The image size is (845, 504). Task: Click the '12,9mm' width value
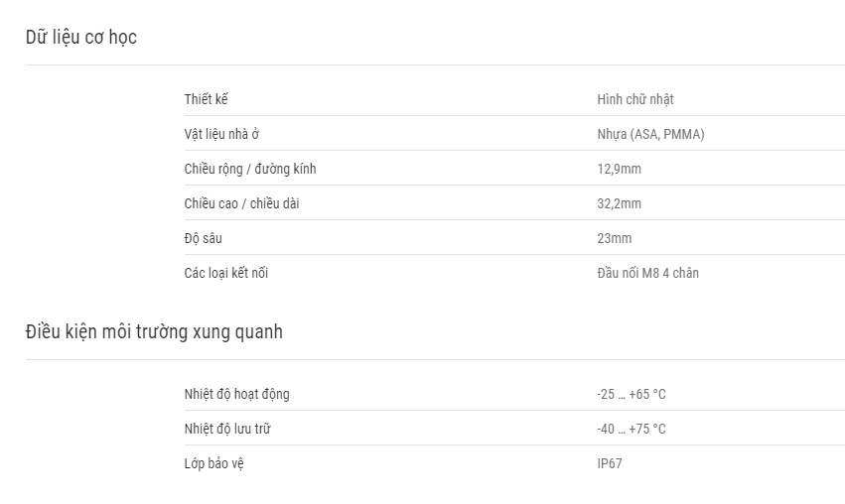pyautogui.click(x=620, y=169)
